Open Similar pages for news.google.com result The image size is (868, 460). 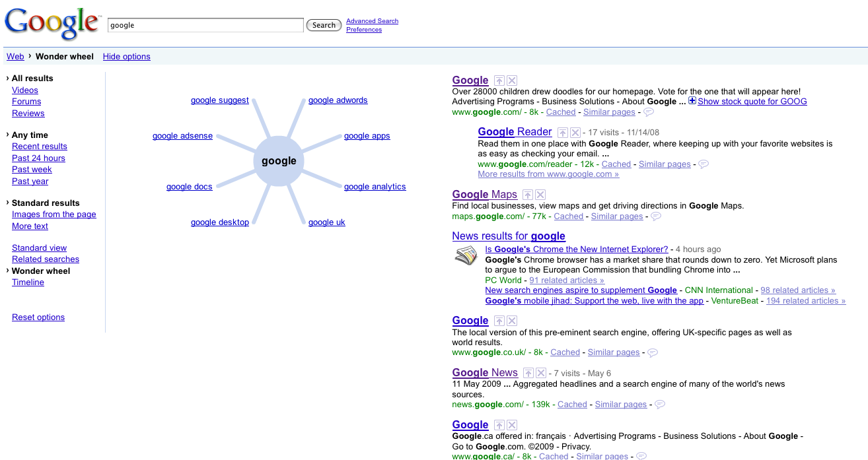coord(621,405)
